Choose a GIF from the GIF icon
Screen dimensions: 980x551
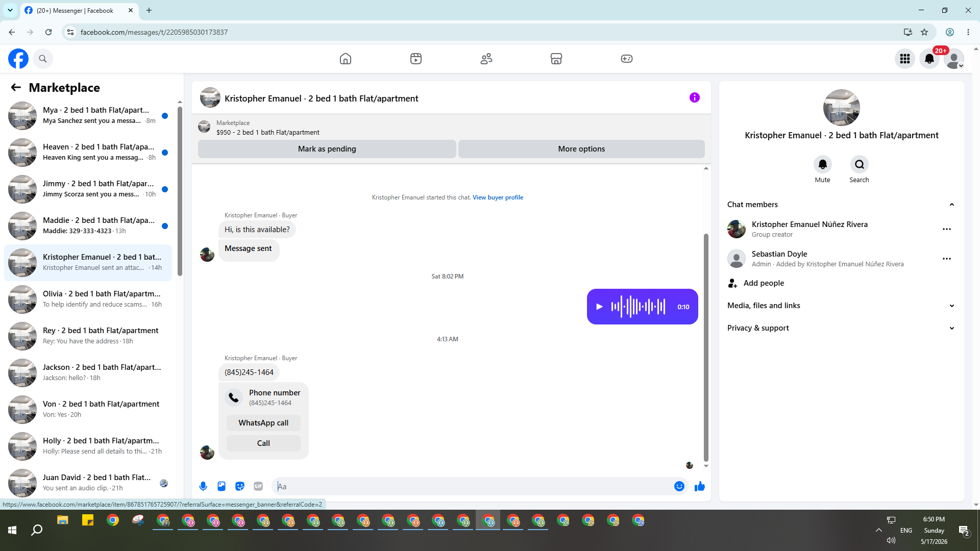(x=258, y=486)
